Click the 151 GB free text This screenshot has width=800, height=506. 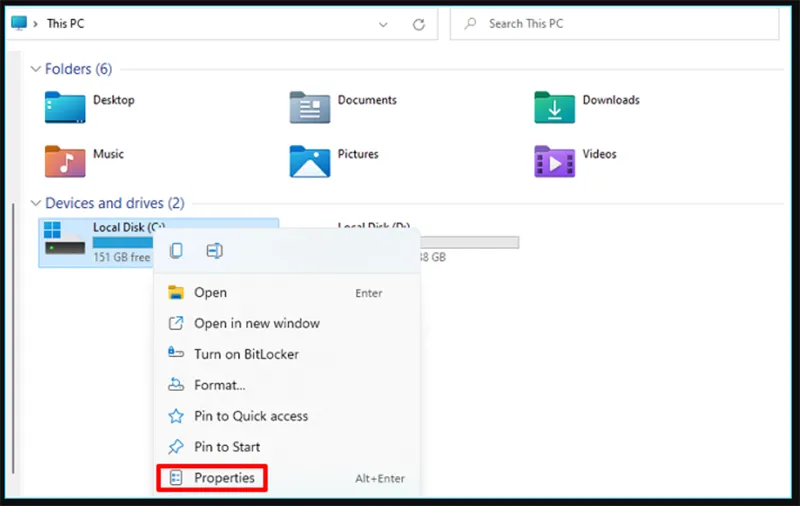point(121,257)
